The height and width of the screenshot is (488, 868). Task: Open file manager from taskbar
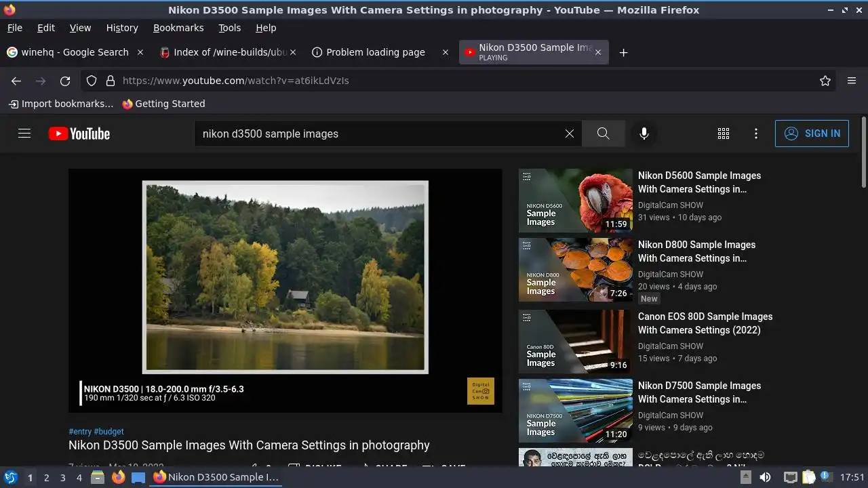(x=98, y=477)
